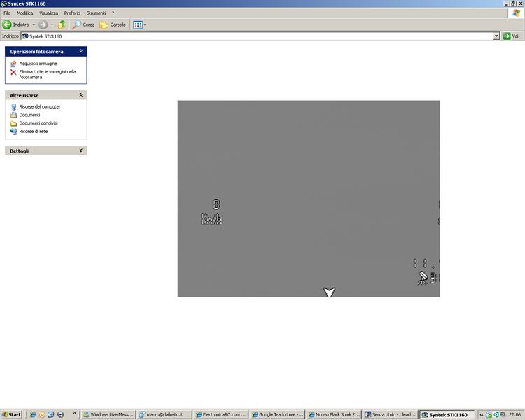Click Acquisisci immagine camera task
This screenshot has height=420, width=525.
point(38,64)
